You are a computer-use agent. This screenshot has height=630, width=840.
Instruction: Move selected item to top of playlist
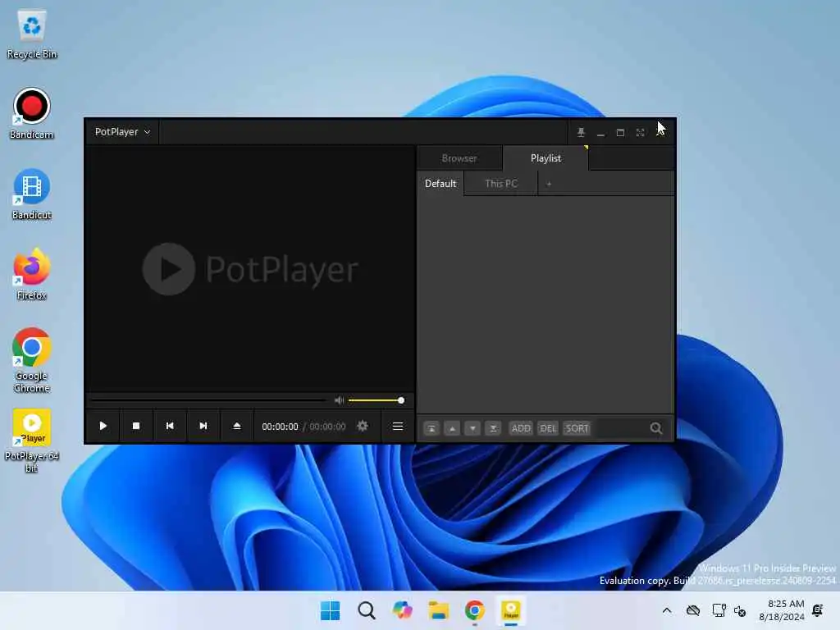(x=431, y=428)
